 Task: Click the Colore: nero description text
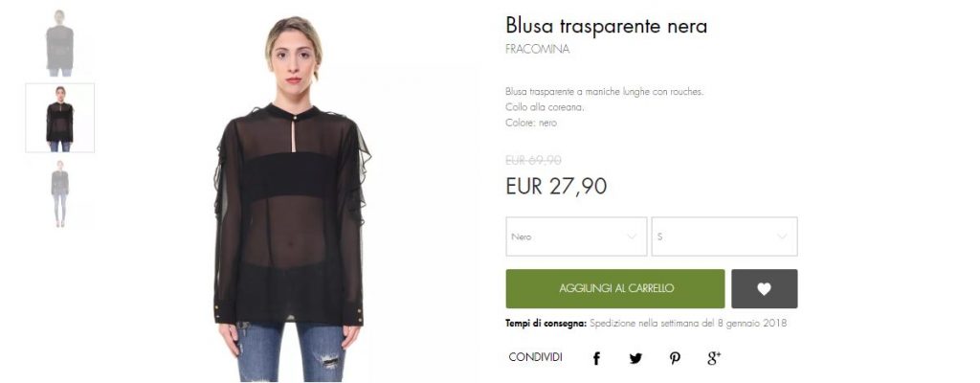(530, 124)
